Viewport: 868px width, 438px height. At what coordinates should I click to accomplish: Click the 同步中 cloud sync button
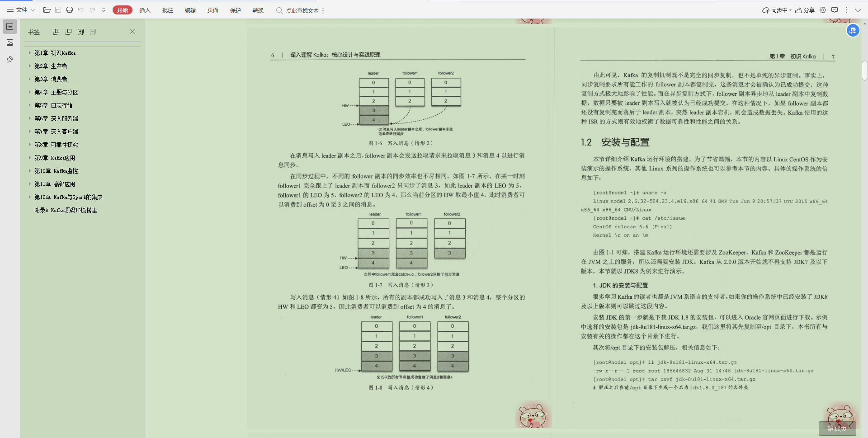tap(777, 10)
